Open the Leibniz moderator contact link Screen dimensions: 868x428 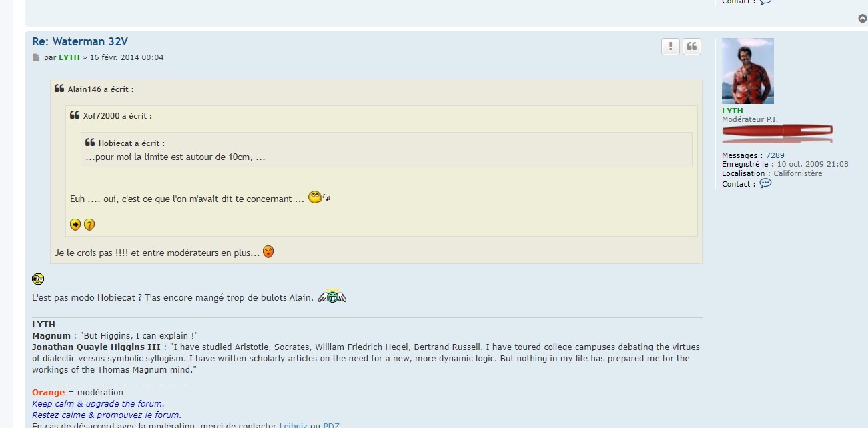(293, 425)
